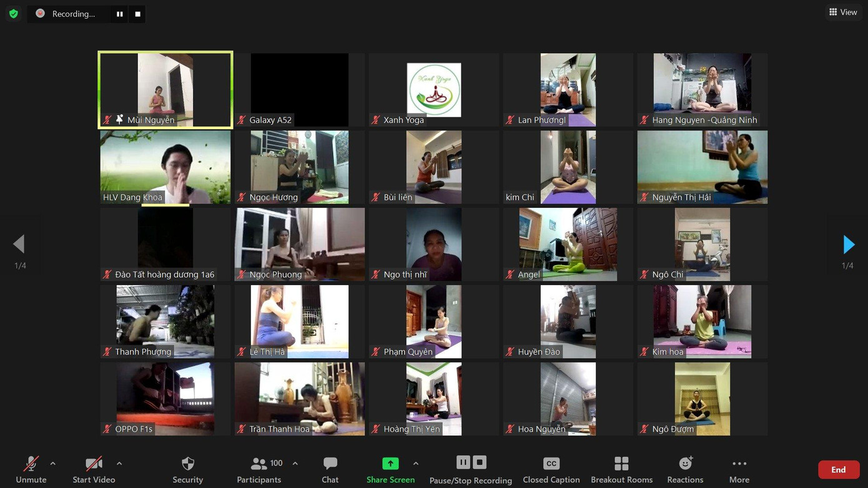Image resolution: width=868 pixels, height=488 pixels.
Task: Open the Security options
Action: (x=187, y=468)
